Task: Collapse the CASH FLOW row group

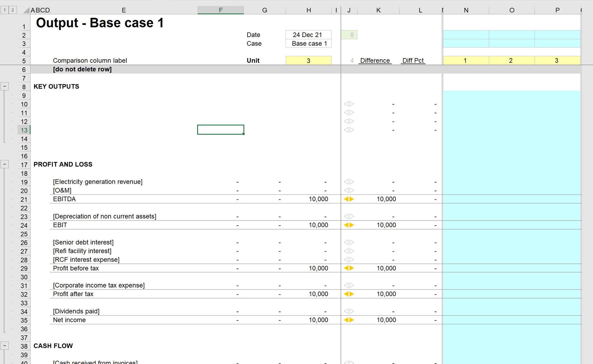Action: coord(4,346)
